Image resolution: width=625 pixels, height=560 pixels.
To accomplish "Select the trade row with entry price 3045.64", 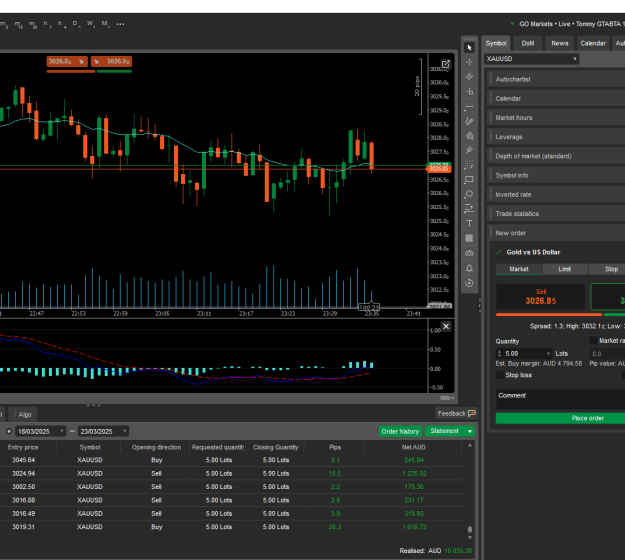I will [231, 460].
